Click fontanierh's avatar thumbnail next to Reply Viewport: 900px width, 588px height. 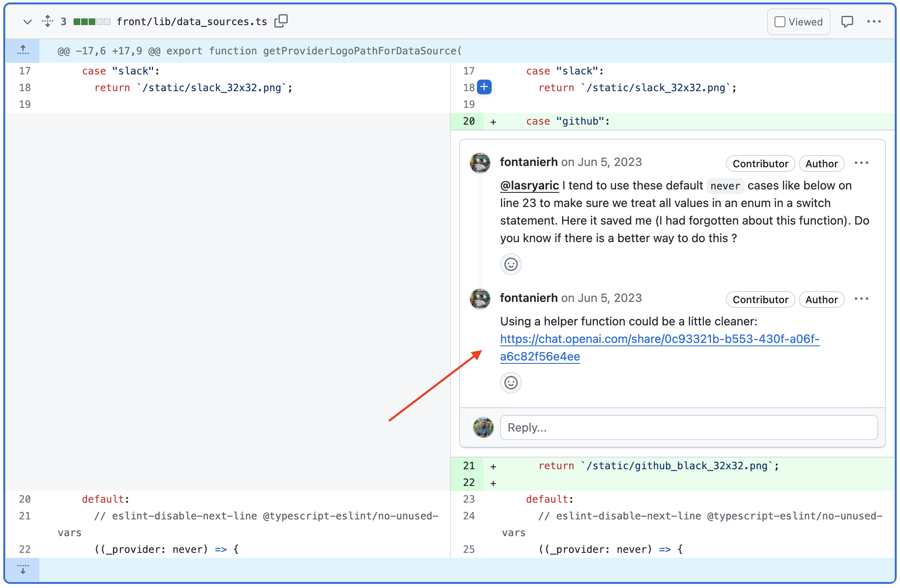(483, 427)
